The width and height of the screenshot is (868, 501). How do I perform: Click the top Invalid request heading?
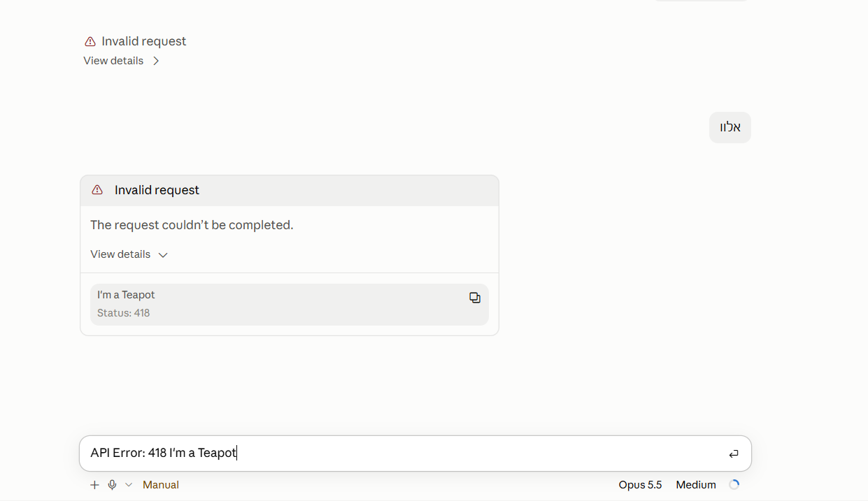tap(144, 41)
